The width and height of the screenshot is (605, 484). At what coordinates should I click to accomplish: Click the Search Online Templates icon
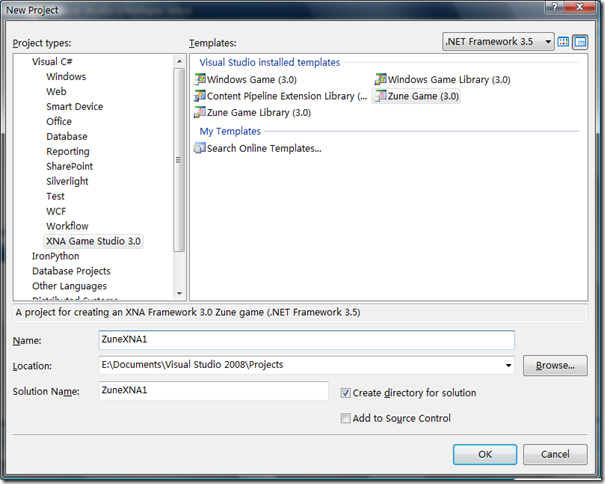click(200, 148)
